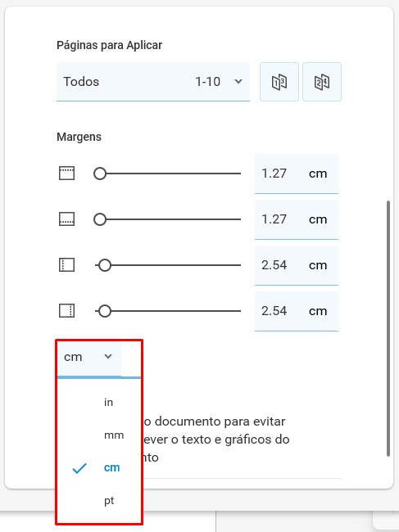This screenshot has height=532, width=399.
Task: Click the top margin slider handle
Action: (x=100, y=174)
